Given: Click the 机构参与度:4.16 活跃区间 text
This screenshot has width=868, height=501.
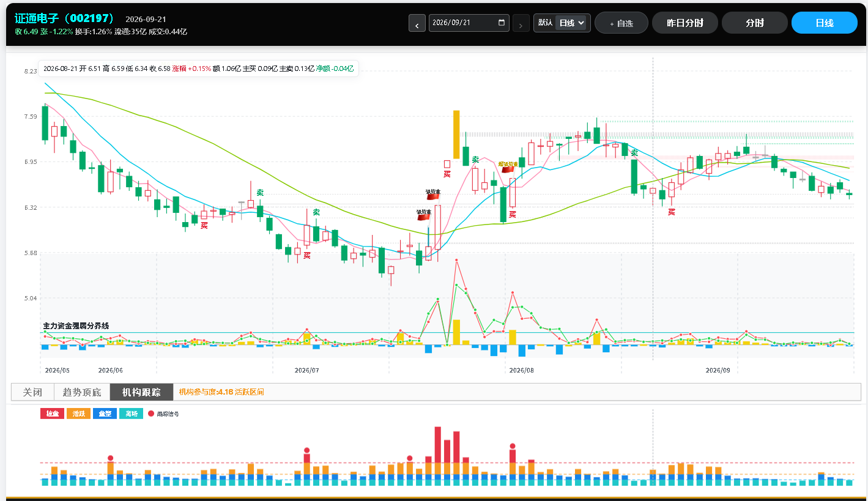Looking at the screenshot, I should [221, 392].
